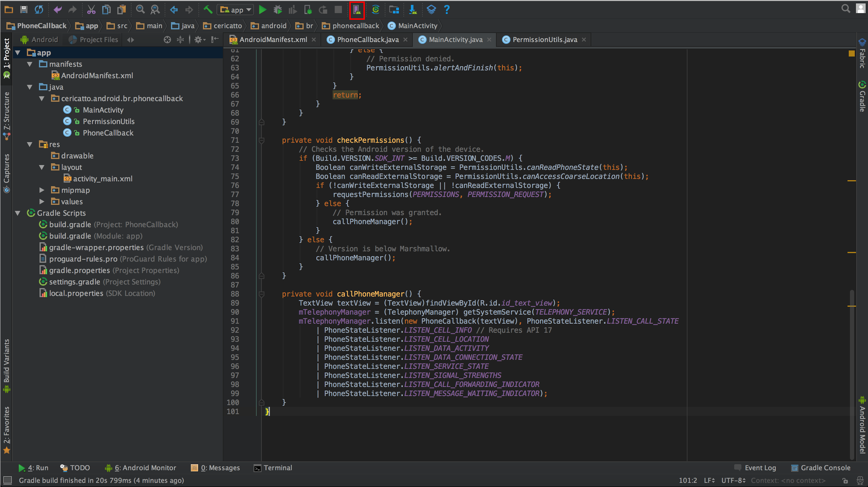
Task: Click the green hammer Make Project icon
Action: coord(207,10)
